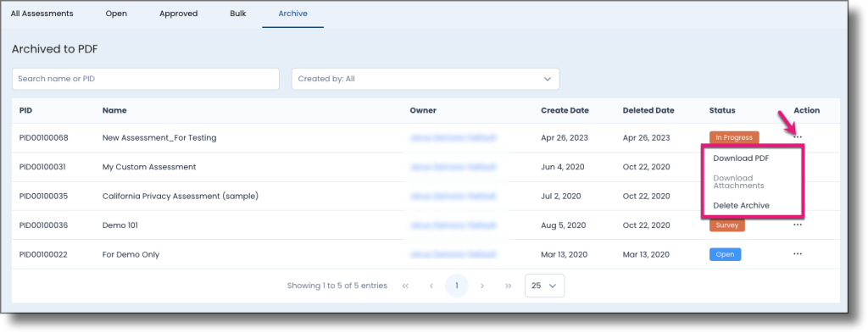This screenshot has height=333, width=868.
Task: Select PID00100022 cell
Action: click(43, 254)
